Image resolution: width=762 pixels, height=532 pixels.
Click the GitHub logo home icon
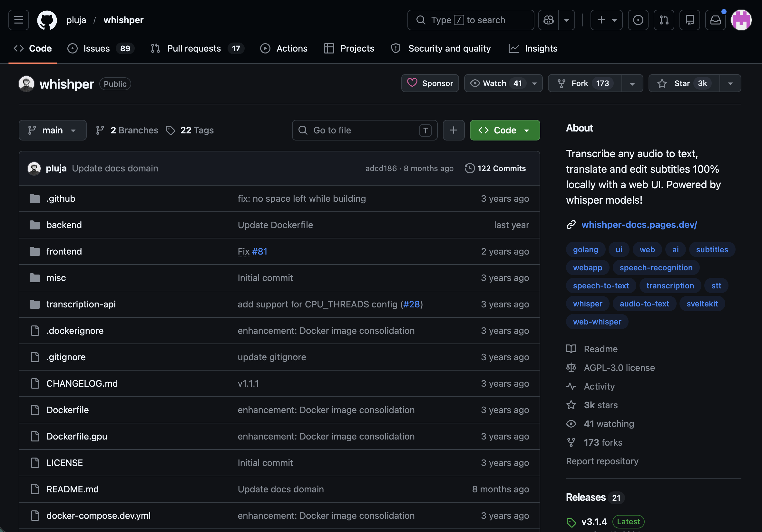pyautogui.click(x=47, y=20)
